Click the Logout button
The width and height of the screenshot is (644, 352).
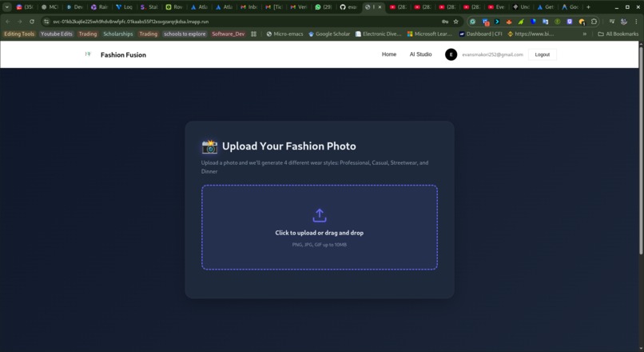pos(543,54)
